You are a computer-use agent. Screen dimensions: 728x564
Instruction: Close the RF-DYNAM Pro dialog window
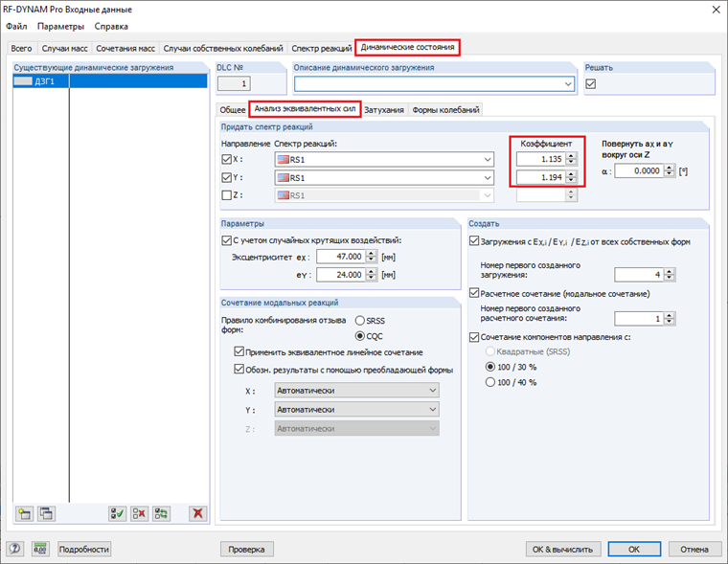click(716, 10)
